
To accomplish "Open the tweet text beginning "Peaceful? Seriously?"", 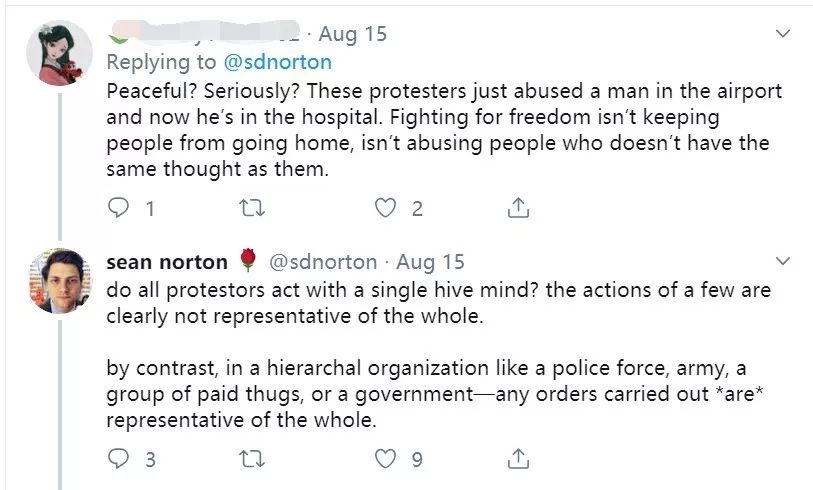I will point(440,130).
